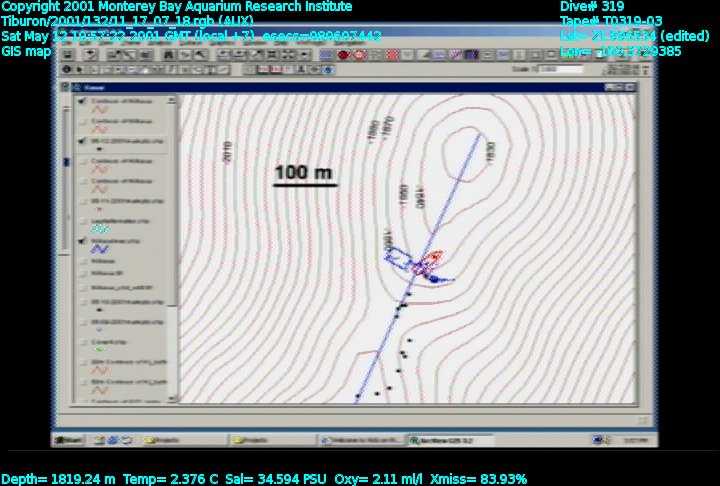Check the 20m Contours theme
The image size is (720, 486).
[83, 362]
